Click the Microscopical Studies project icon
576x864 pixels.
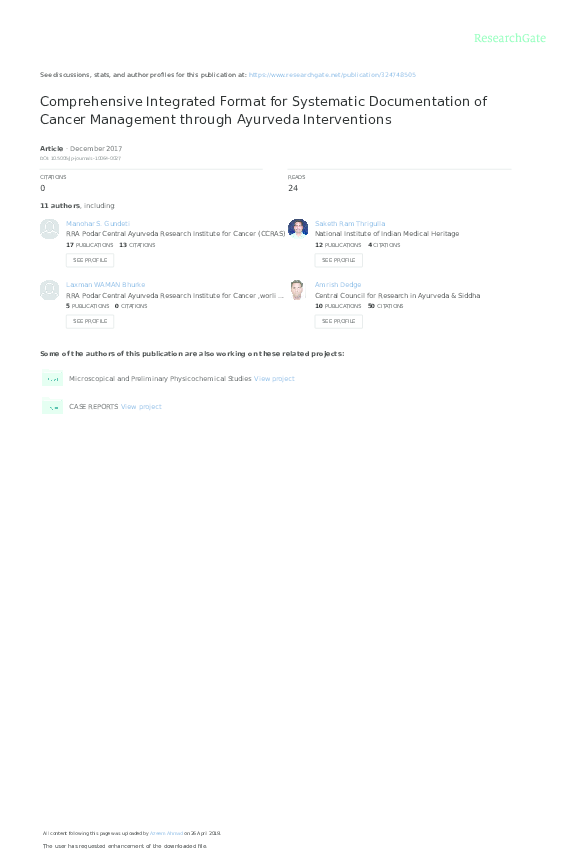(x=52, y=379)
